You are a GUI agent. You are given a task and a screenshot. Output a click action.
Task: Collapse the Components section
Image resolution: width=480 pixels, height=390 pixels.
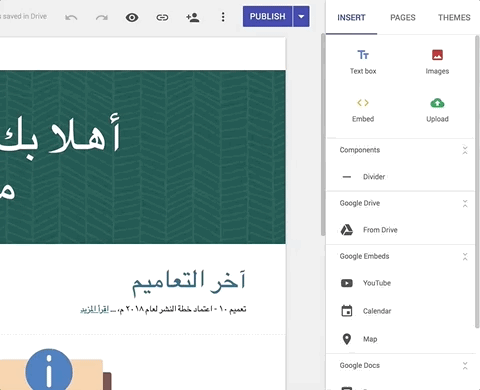pos(465,150)
